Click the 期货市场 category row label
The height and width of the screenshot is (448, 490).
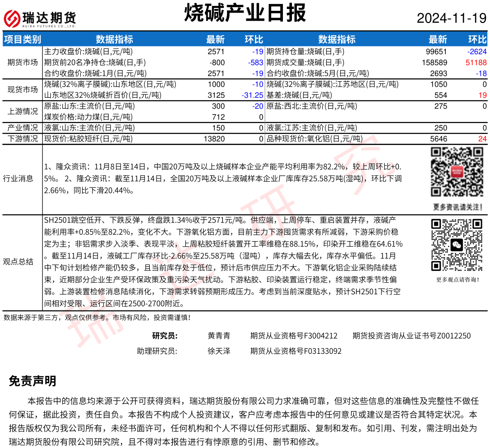pyautogui.click(x=23, y=62)
